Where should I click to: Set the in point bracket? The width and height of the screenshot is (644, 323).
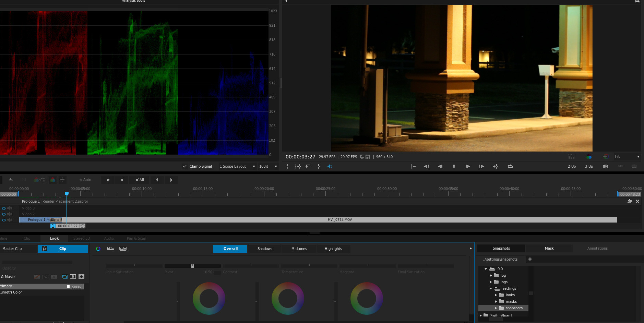[x=287, y=166]
